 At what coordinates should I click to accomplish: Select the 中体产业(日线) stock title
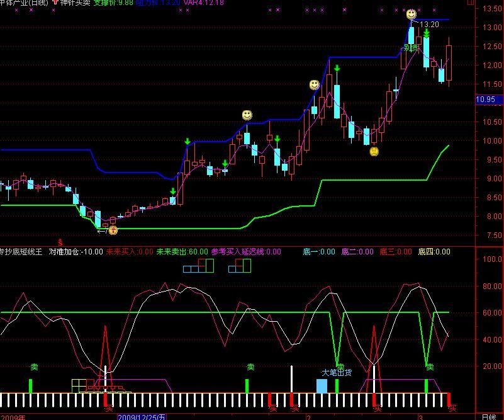point(24,3)
